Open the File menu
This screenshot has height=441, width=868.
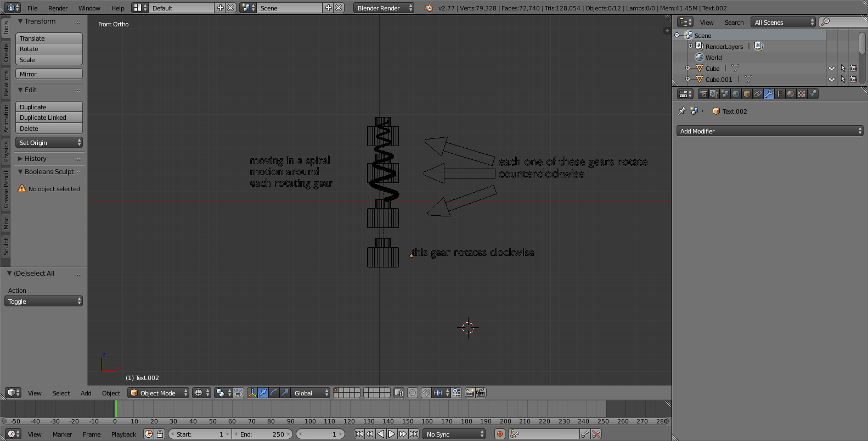32,8
